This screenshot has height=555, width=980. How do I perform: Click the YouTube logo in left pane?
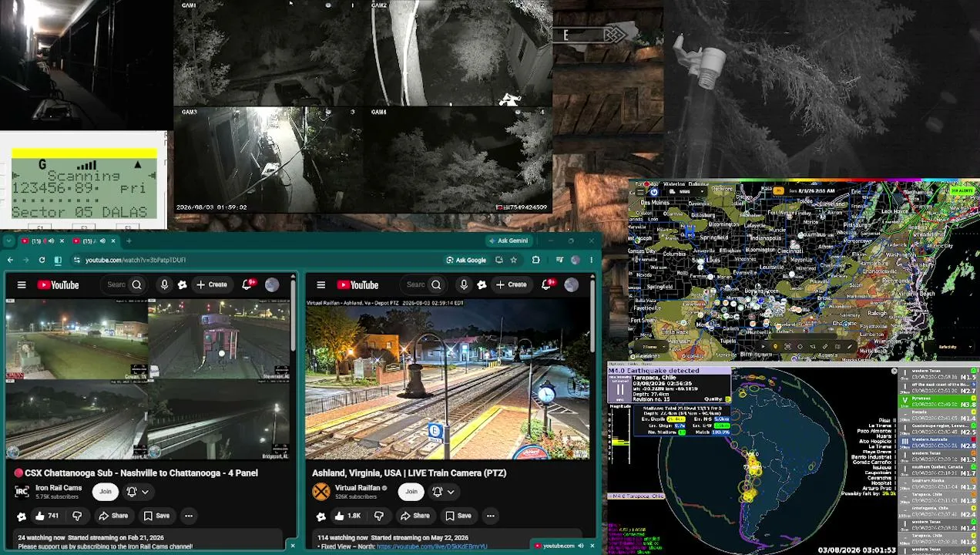[58, 285]
